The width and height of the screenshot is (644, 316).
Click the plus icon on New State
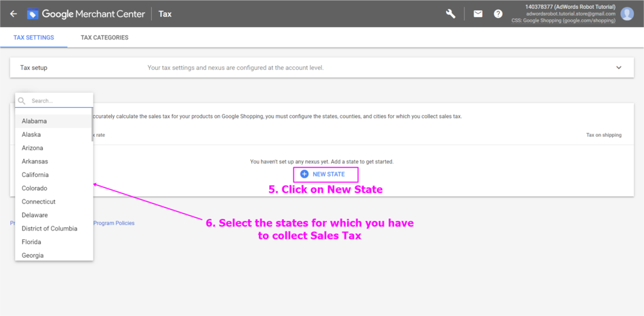tap(304, 174)
